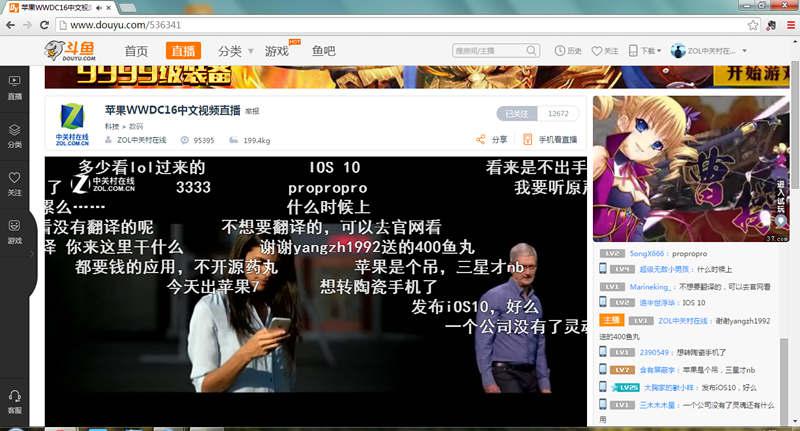Click the magnifier search icon

coord(532,50)
